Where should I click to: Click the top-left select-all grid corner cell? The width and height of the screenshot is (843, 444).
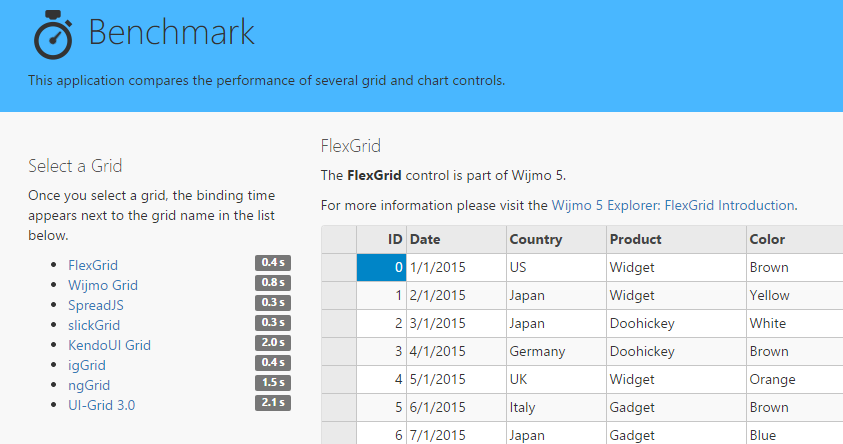coord(339,239)
